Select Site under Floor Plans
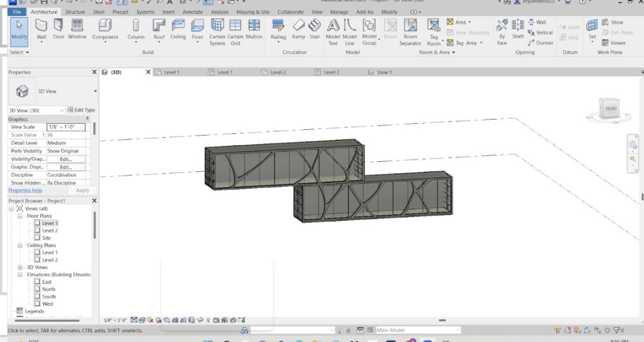The height and width of the screenshot is (342, 644). pos(46,238)
